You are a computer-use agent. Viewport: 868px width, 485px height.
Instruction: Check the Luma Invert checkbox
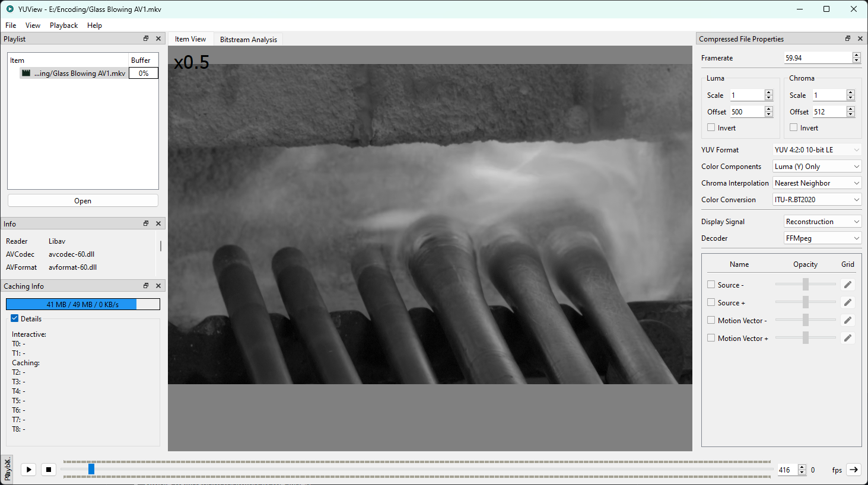pyautogui.click(x=711, y=127)
